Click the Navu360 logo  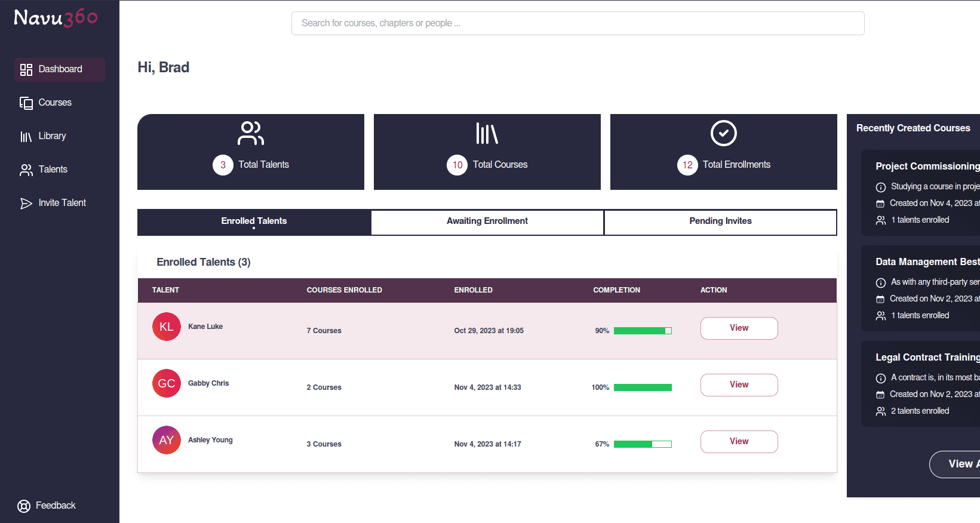[56, 18]
